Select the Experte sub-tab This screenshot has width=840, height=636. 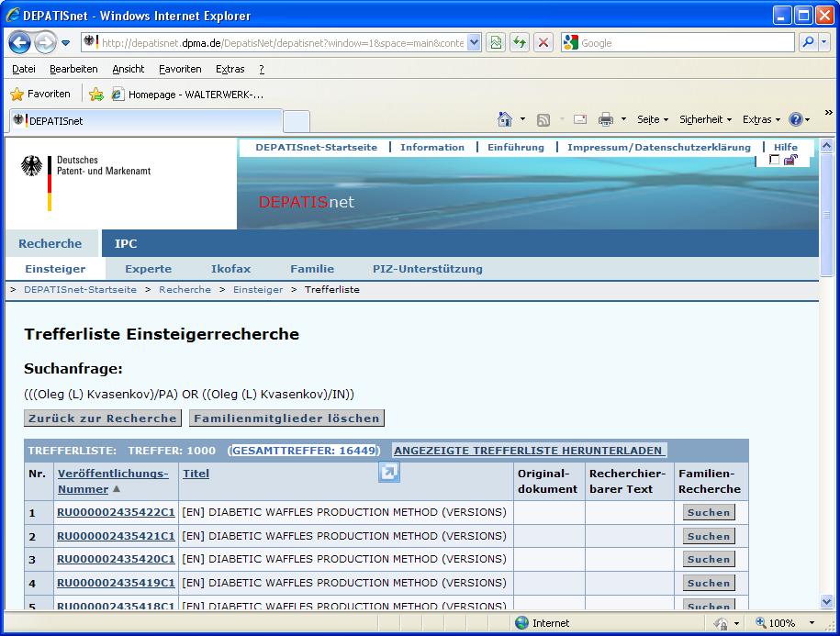[149, 269]
